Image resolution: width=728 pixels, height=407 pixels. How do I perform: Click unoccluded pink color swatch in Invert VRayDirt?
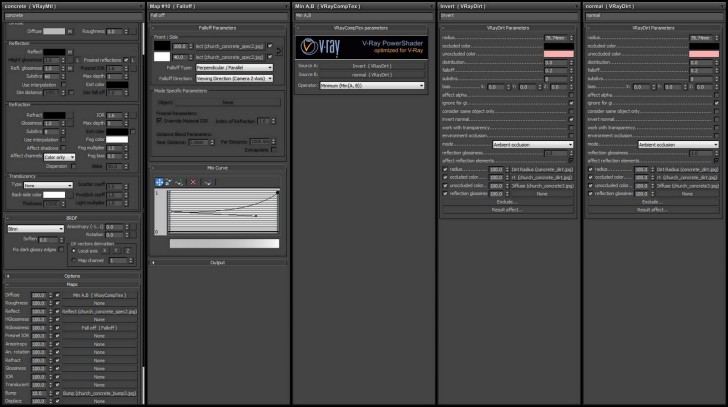coord(559,54)
